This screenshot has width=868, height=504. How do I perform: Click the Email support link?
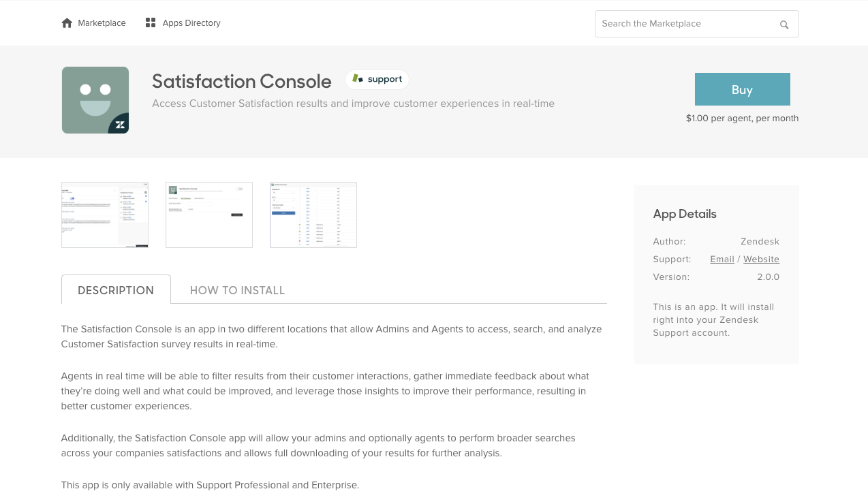click(x=722, y=259)
